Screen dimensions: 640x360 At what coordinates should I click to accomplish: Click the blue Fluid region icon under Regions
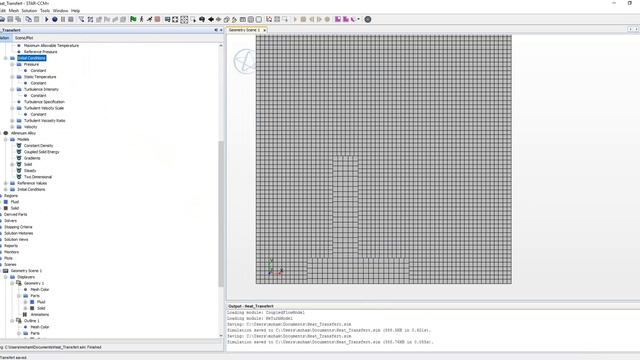click(x=6, y=202)
